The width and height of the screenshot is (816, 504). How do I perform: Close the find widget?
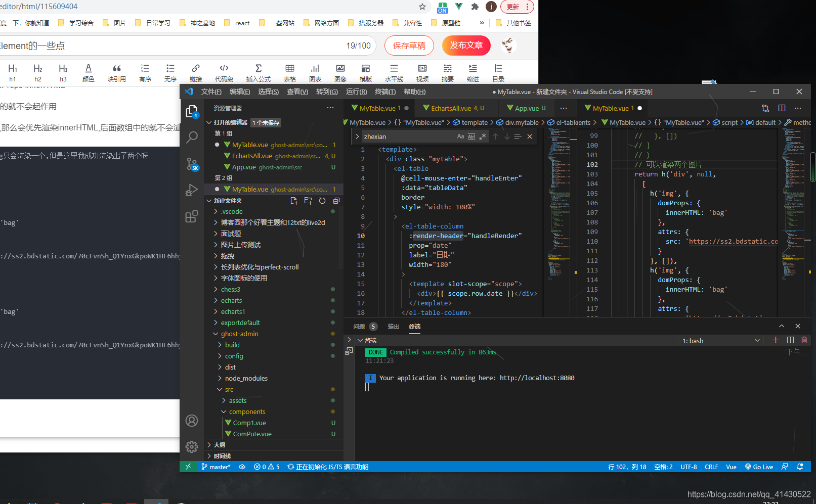point(530,136)
